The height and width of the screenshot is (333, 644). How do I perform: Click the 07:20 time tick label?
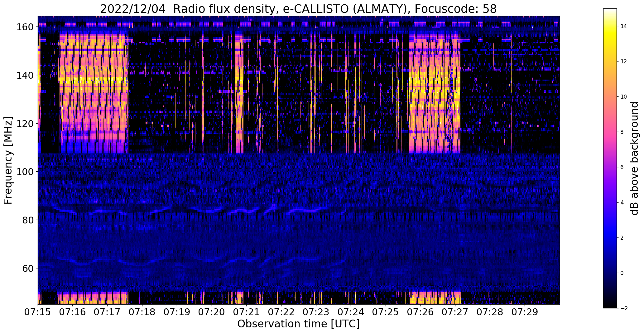212,311
